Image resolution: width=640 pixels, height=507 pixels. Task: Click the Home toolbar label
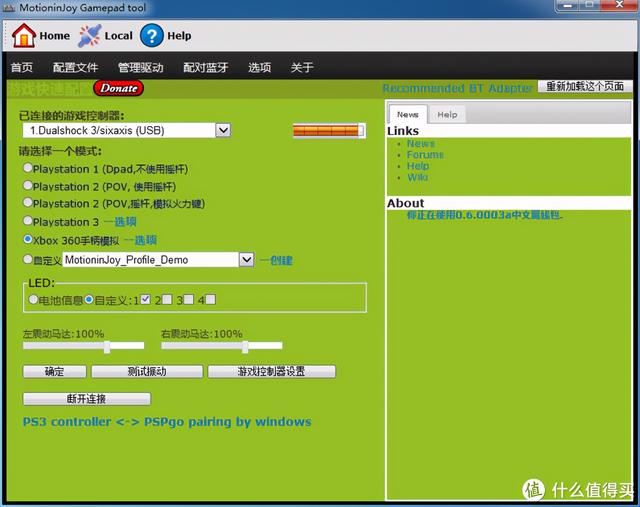55,36
